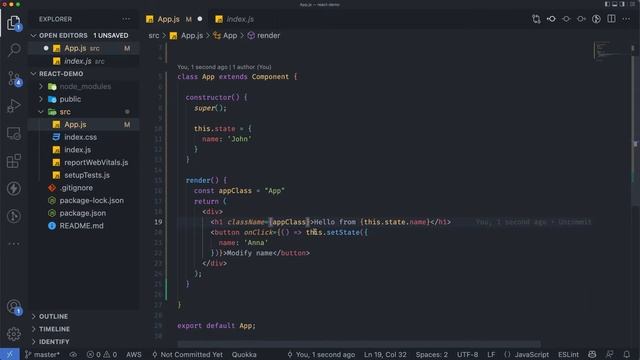
Task: Toggle bottom panel layout button
Action: pos(614,4)
